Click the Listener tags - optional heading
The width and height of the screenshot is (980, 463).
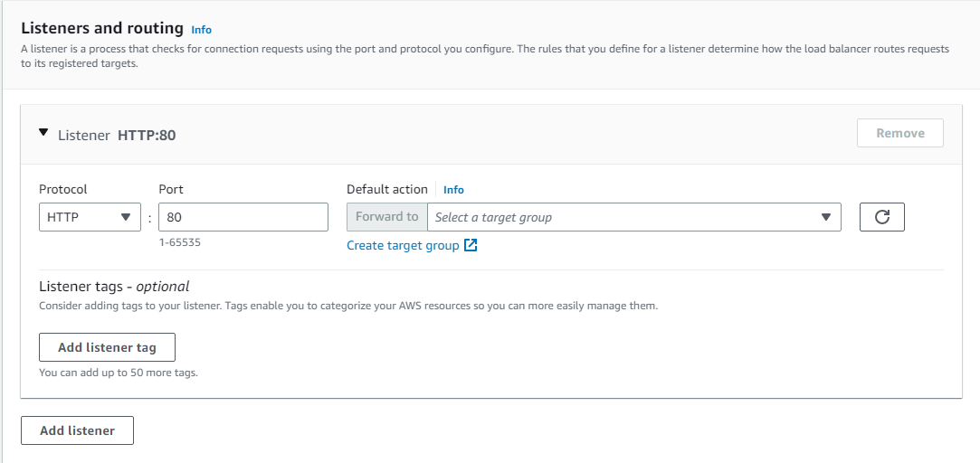point(114,287)
